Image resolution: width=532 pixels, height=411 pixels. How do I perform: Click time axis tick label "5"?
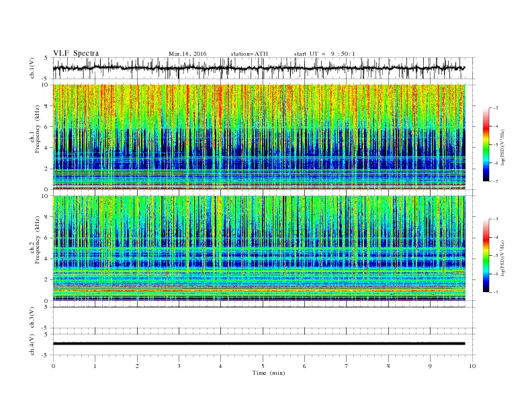pyautogui.click(x=263, y=366)
